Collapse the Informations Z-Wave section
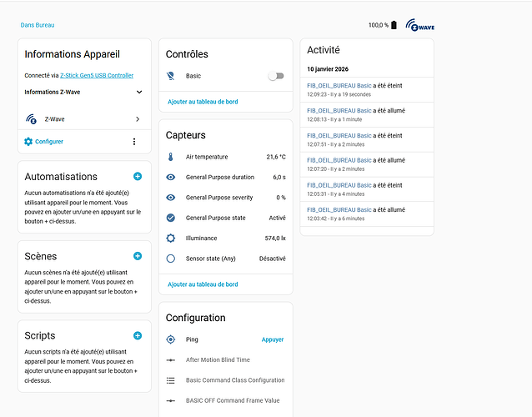Screen dimensions: 532x417 point(138,93)
